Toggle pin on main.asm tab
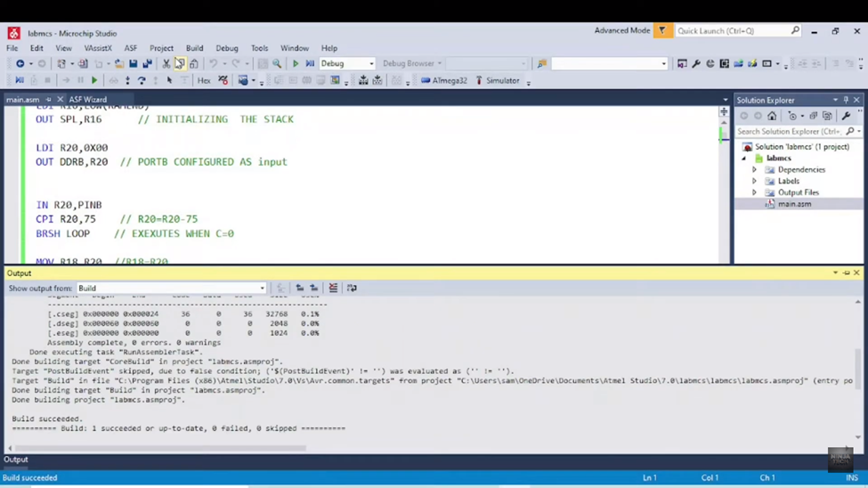 (48, 100)
